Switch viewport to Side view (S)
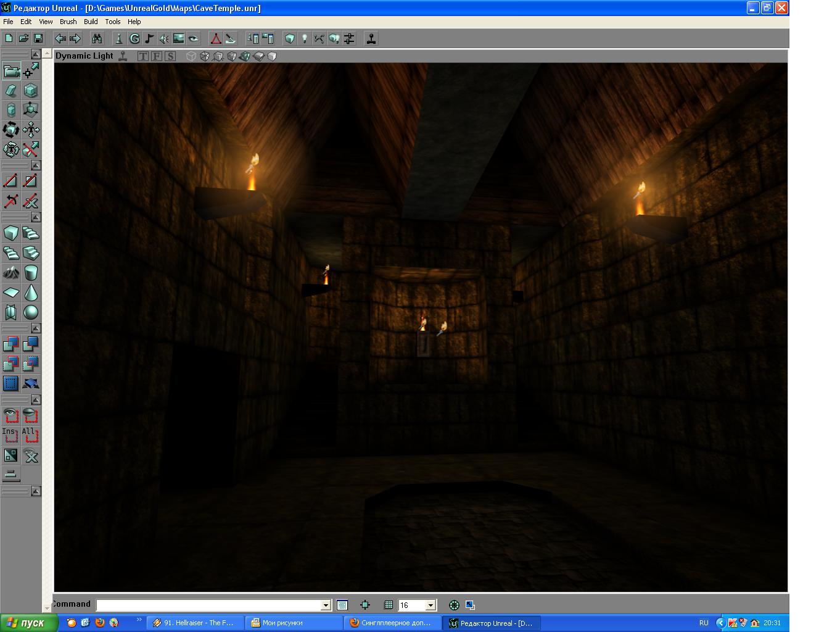 [x=170, y=56]
